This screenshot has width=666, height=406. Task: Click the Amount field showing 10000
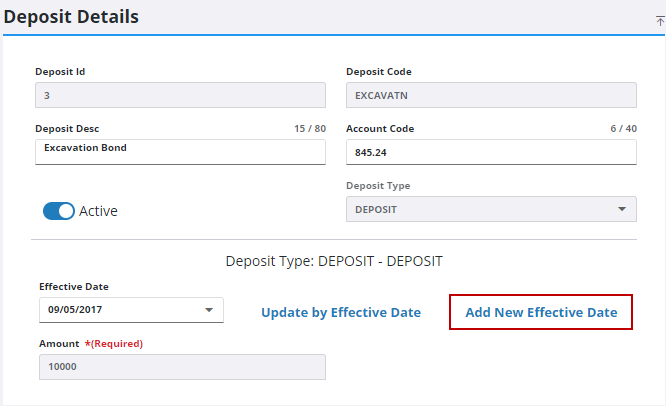coord(180,367)
